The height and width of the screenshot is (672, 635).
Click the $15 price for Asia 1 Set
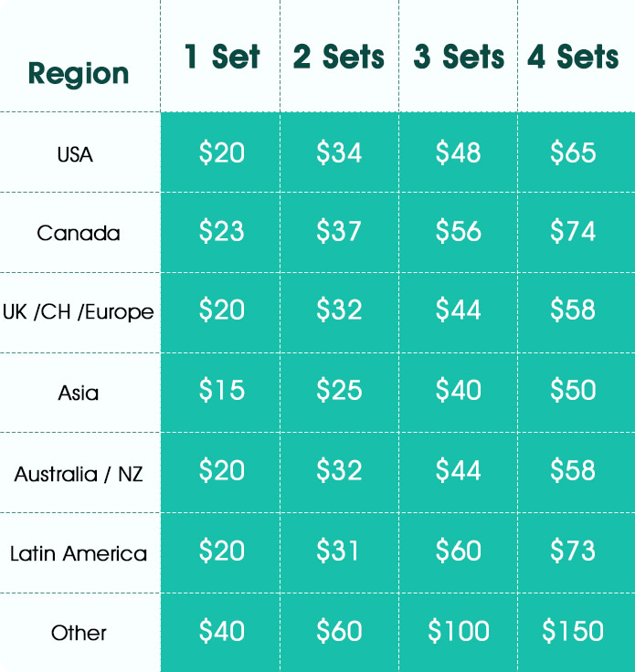click(x=222, y=390)
